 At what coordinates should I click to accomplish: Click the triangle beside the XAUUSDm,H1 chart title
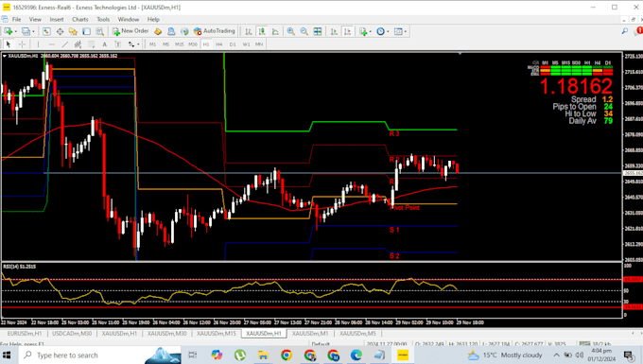[5, 56]
